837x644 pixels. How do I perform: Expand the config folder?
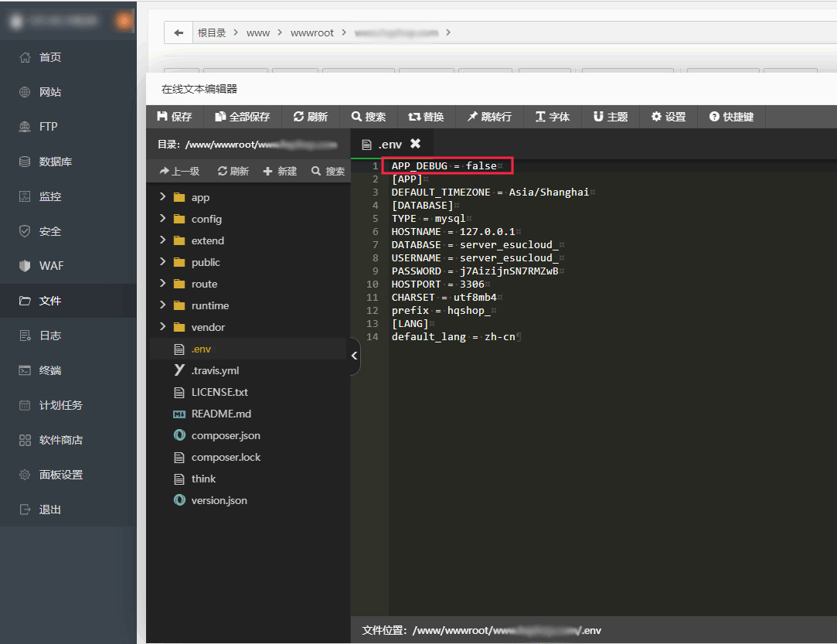[x=163, y=219]
